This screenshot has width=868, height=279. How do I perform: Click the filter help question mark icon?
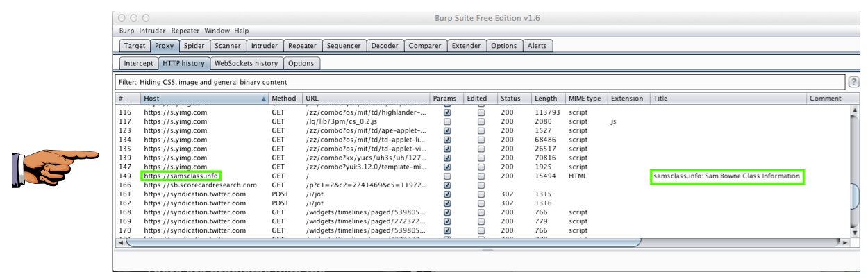pyautogui.click(x=853, y=82)
